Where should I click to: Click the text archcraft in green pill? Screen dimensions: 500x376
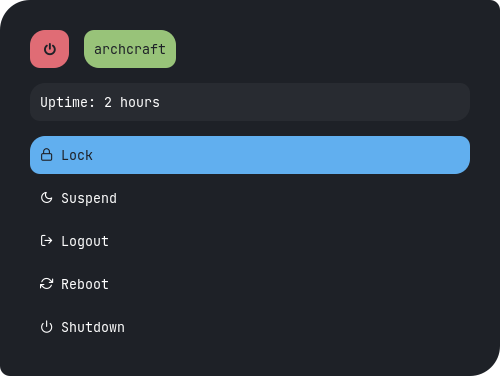[x=130, y=49]
